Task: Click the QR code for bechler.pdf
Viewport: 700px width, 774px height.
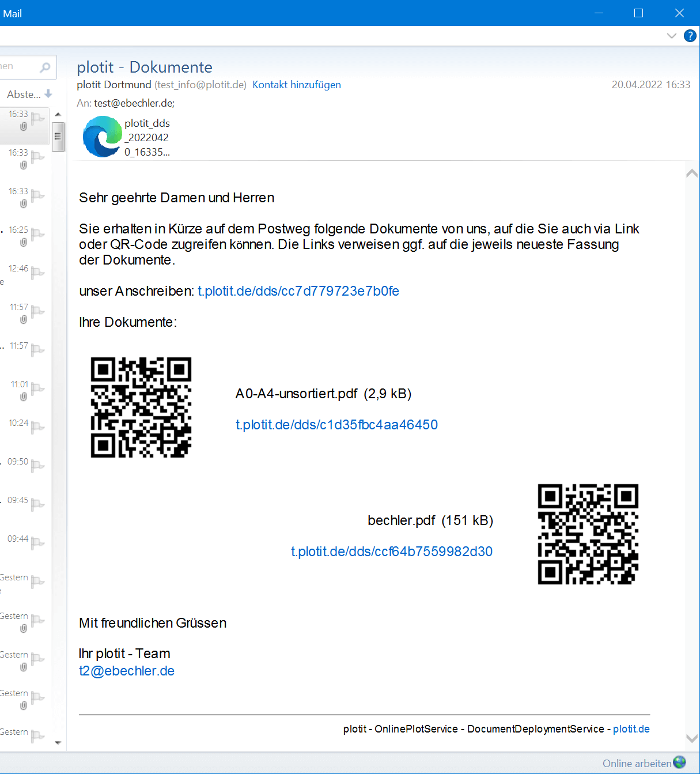Action: (587, 534)
